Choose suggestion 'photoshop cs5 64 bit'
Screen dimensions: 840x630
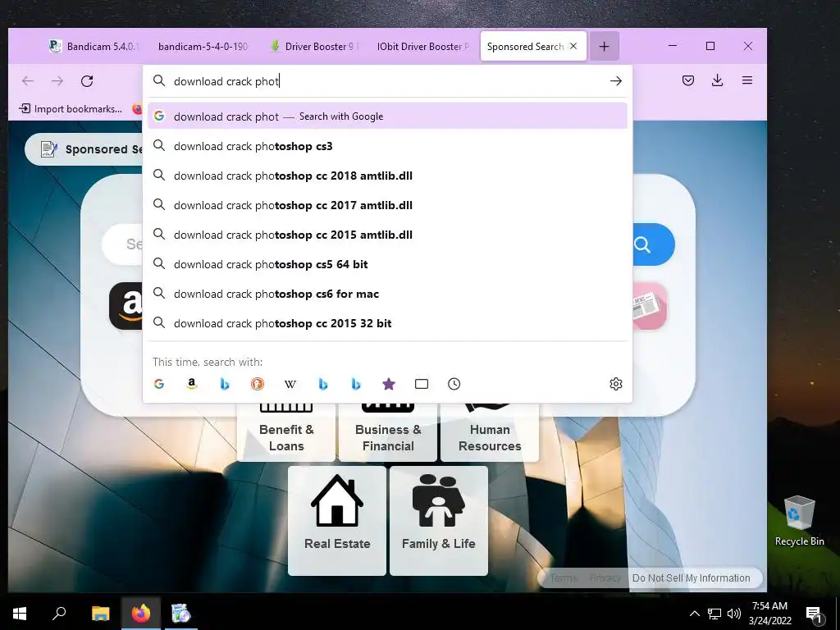(387, 264)
